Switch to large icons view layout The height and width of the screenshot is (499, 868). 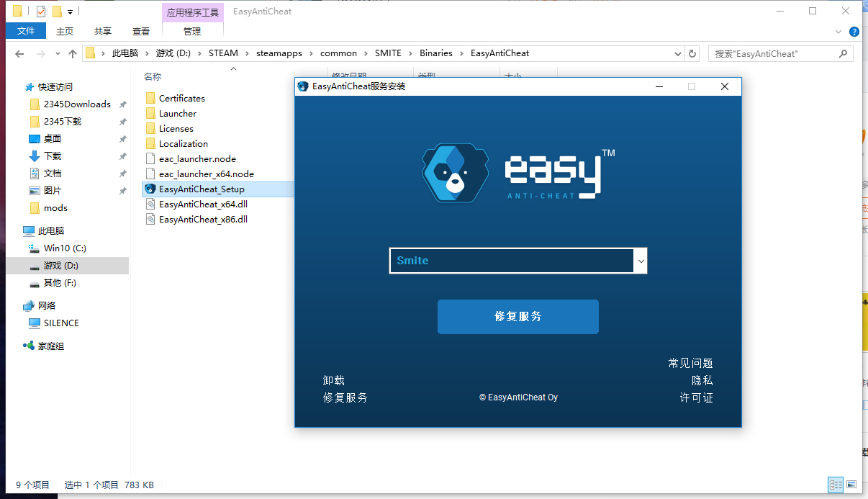[x=851, y=485]
